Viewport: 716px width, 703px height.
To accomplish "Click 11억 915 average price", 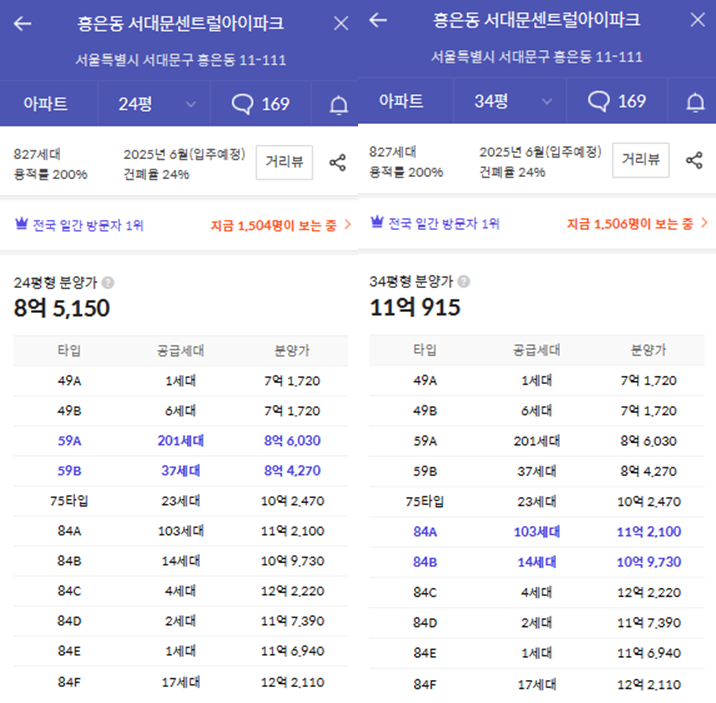I will click(x=415, y=307).
